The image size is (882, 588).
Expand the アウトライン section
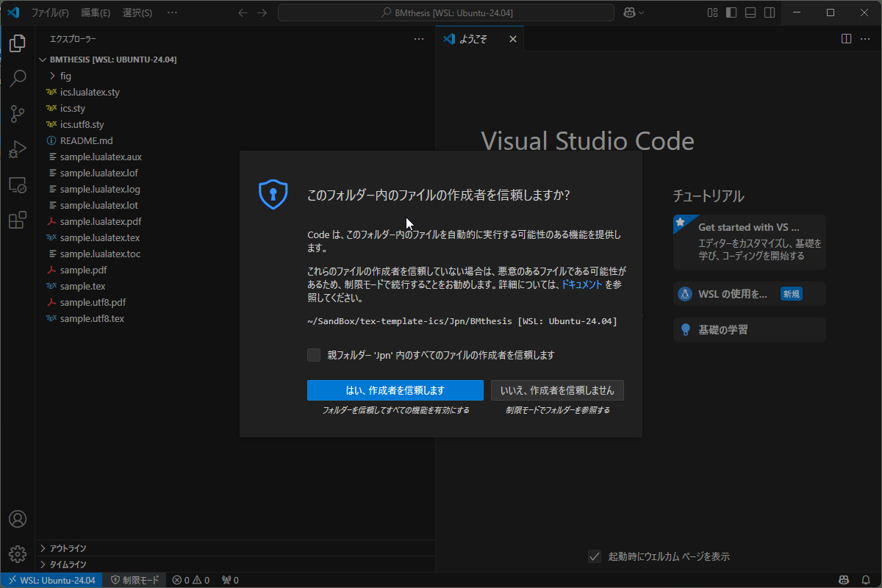235,548
